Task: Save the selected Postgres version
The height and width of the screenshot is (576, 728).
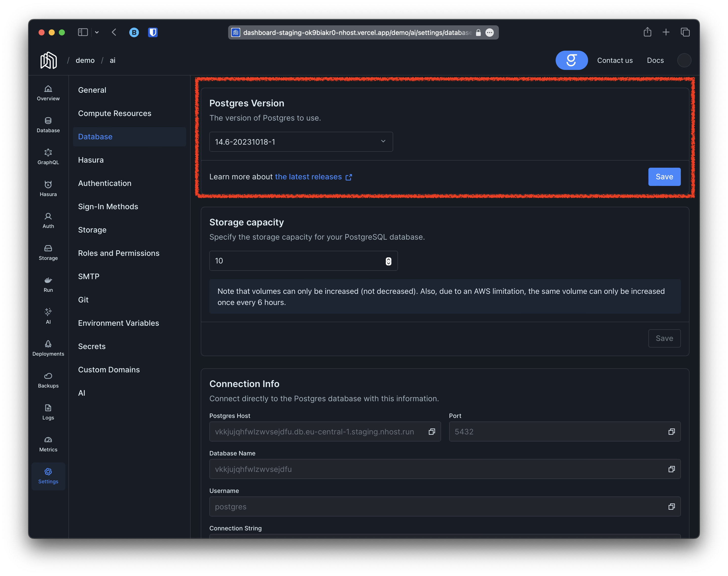Action: point(664,177)
